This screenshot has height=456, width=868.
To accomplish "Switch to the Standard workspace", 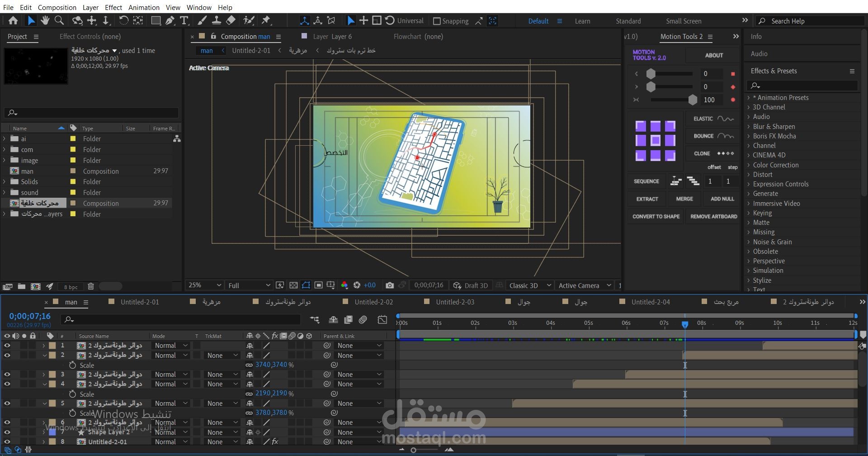I will [628, 21].
